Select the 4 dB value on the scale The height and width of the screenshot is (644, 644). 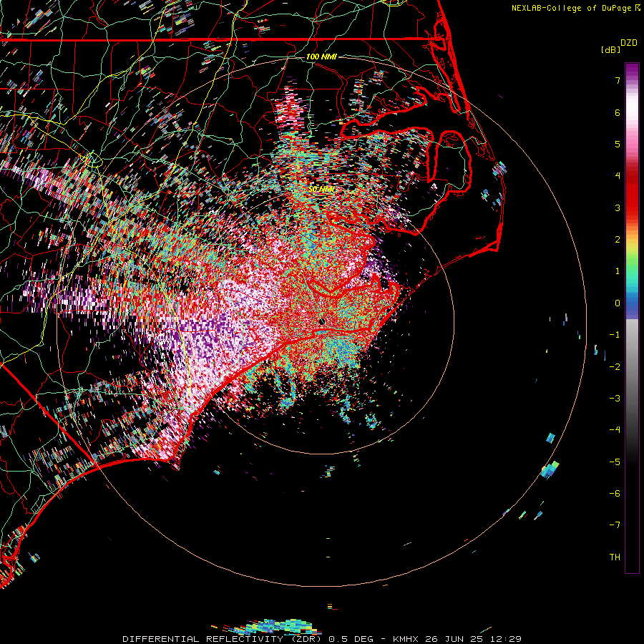(x=618, y=176)
